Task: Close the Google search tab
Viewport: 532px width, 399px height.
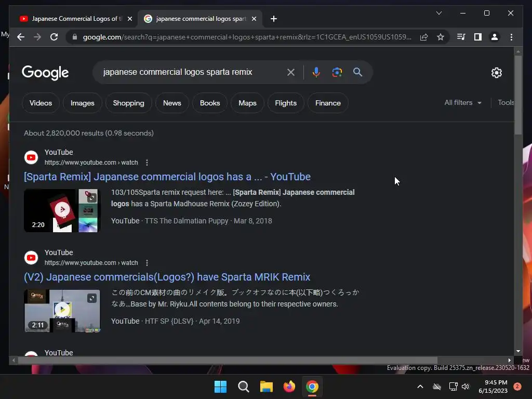Action: [254, 19]
